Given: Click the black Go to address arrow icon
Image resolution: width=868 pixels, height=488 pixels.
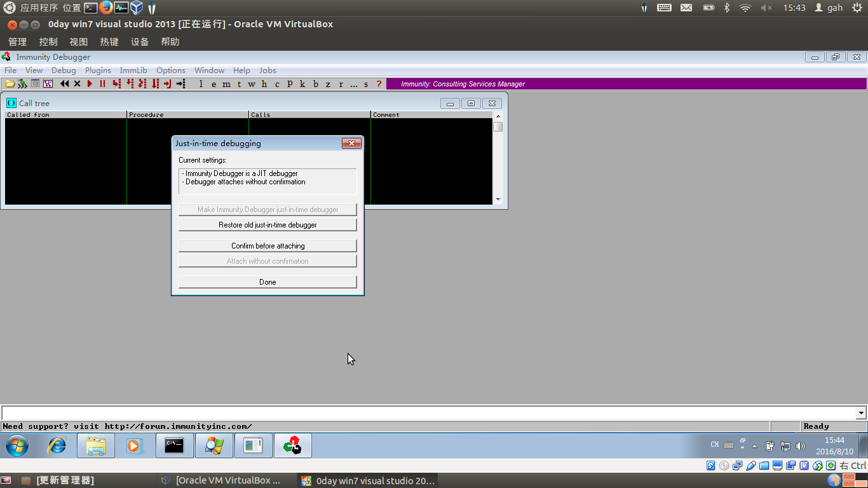Looking at the screenshot, I should (x=180, y=84).
